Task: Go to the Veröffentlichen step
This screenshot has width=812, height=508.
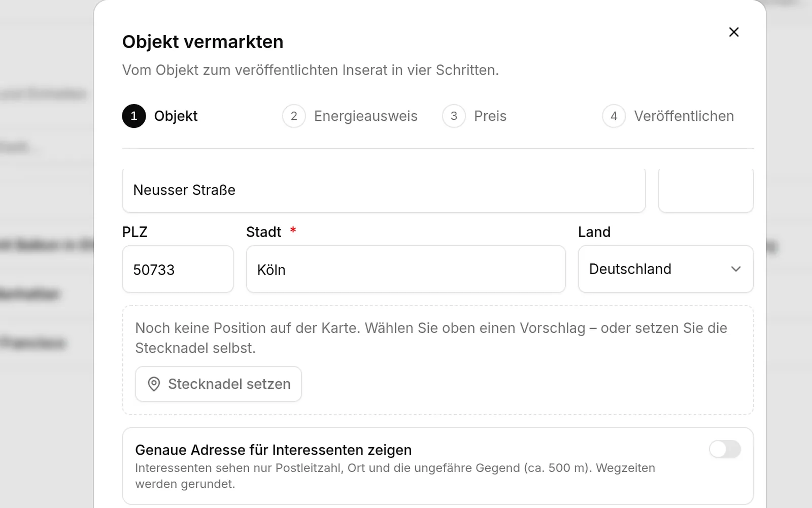Action: [x=684, y=116]
